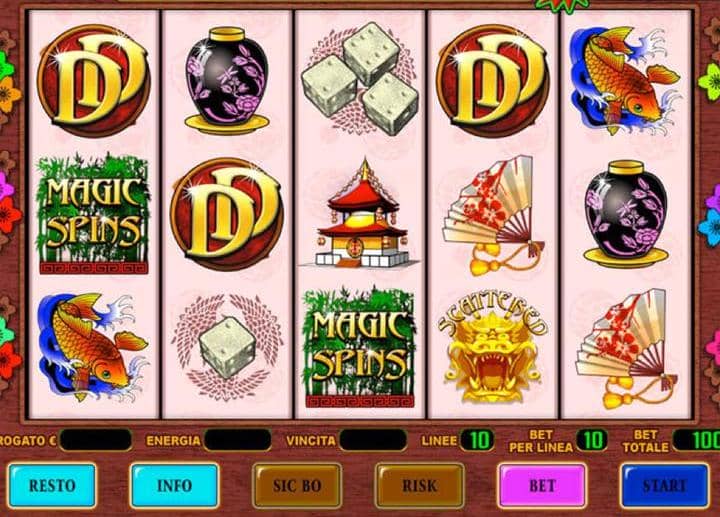Click the single die symbol on second reel

[x=227, y=348]
